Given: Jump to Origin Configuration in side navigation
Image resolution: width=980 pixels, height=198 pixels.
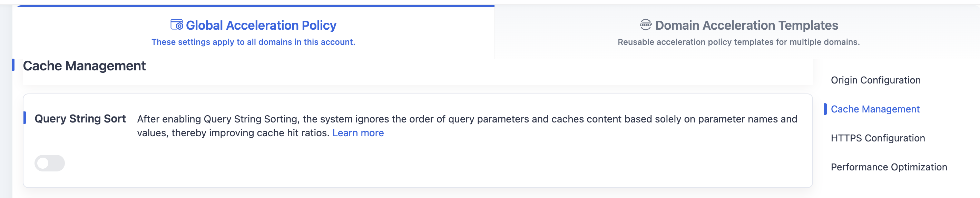Looking at the screenshot, I should tap(875, 80).
